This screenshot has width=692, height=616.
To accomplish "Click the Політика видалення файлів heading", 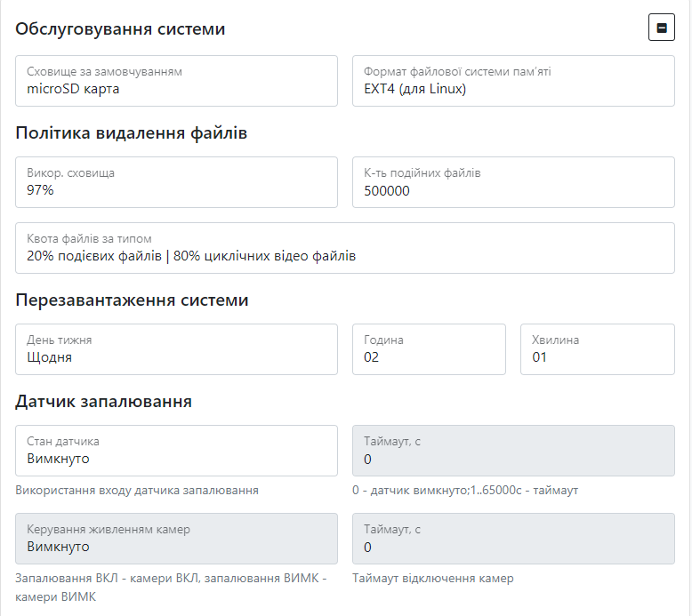I will [x=131, y=133].
